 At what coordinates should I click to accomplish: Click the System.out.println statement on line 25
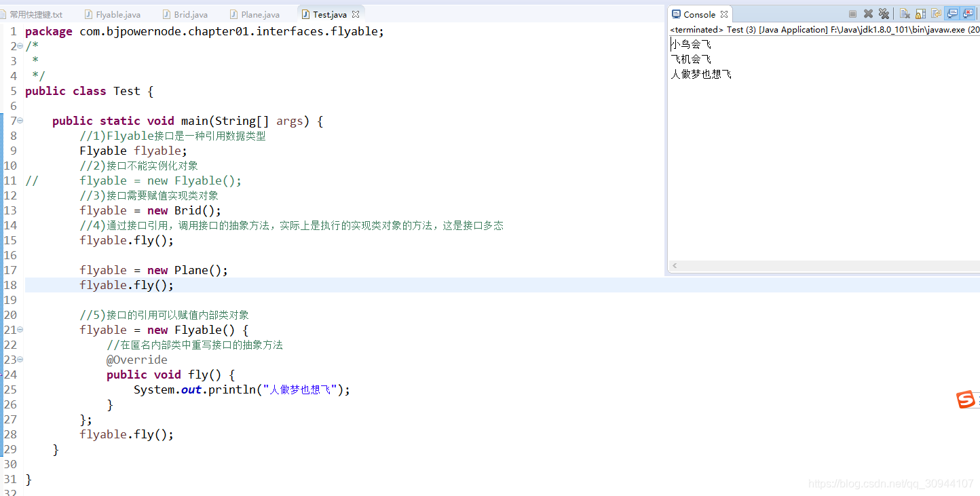[x=242, y=389]
